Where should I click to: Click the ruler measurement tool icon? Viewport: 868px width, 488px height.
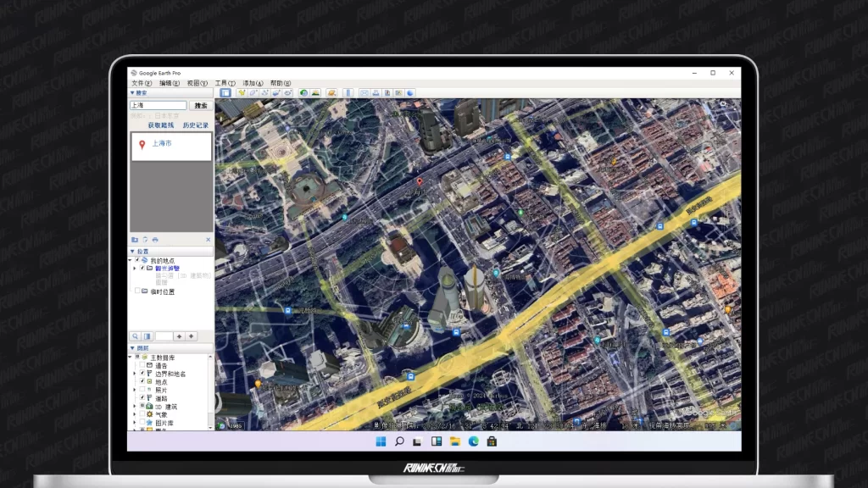point(347,92)
